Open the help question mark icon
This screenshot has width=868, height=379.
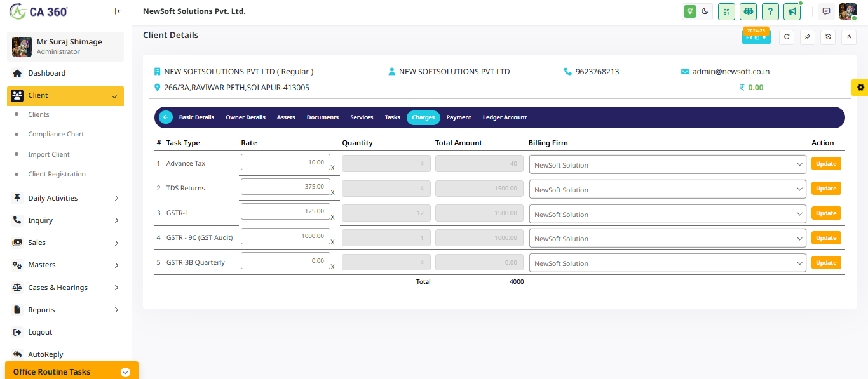(x=770, y=11)
